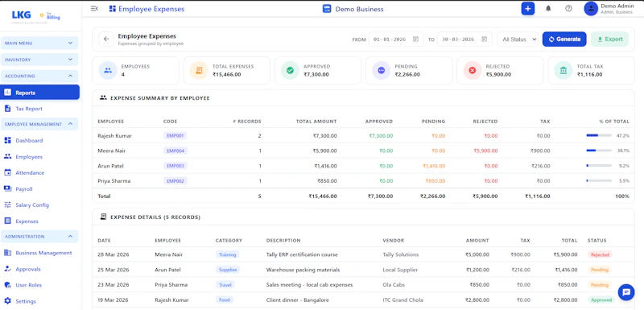Click the Total Tax bank icon
644x310 pixels.
[x=563, y=70]
